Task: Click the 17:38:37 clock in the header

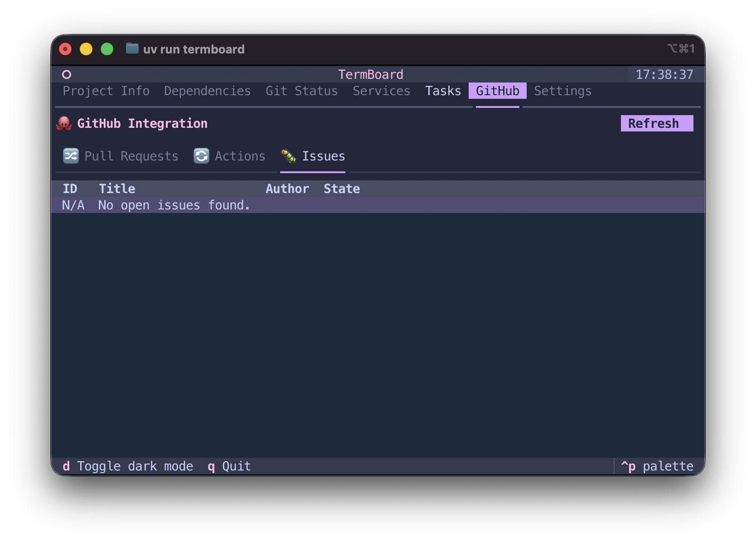Action: [664, 74]
